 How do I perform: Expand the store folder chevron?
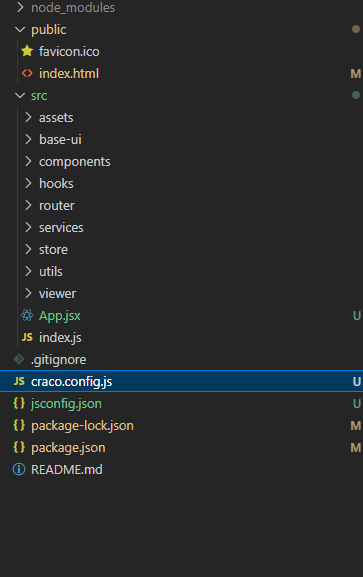point(28,249)
